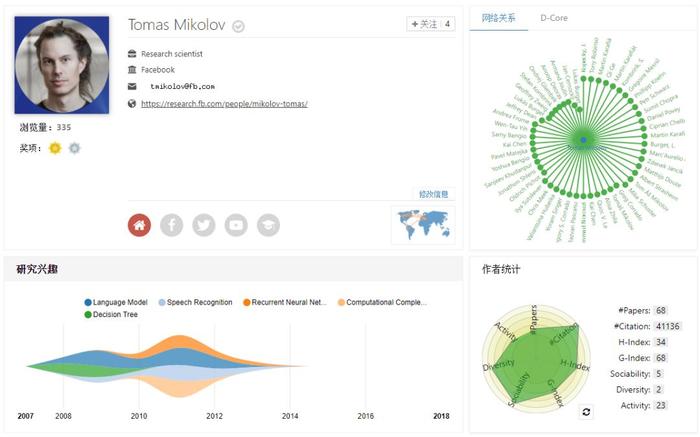Click the 修改信息 edit info link
The height and width of the screenshot is (437, 700).
(433, 194)
